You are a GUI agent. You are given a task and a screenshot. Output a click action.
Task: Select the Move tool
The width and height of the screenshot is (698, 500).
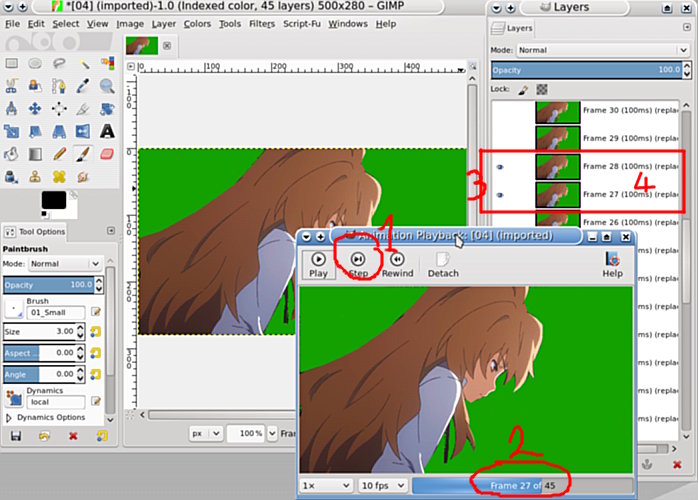click(x=35, y=108)
